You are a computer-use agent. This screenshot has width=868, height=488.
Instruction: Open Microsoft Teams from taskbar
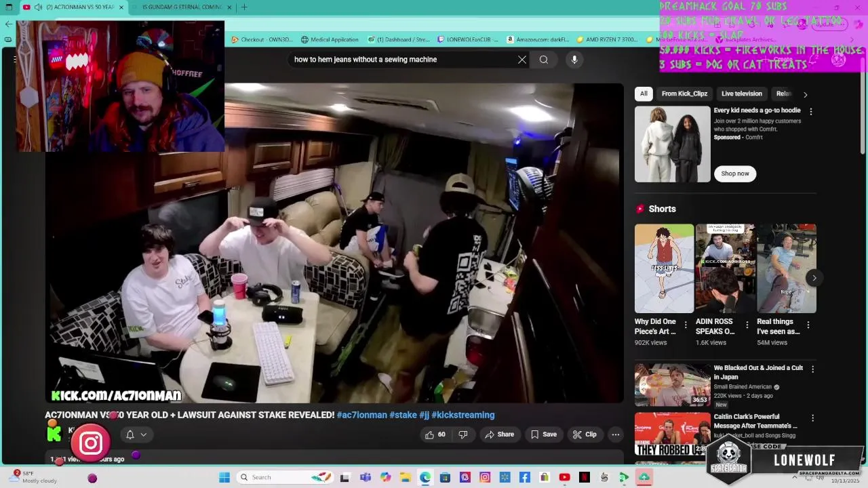coord(366,477)
